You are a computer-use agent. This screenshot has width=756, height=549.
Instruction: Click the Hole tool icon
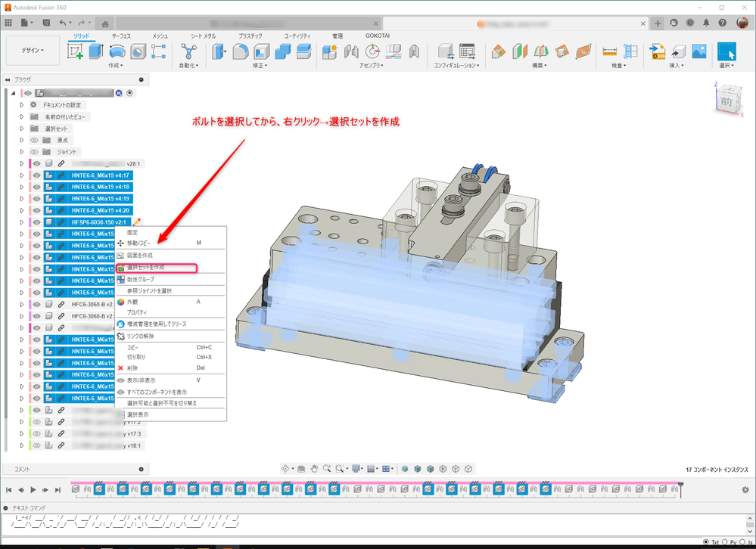tap(138, 51)
